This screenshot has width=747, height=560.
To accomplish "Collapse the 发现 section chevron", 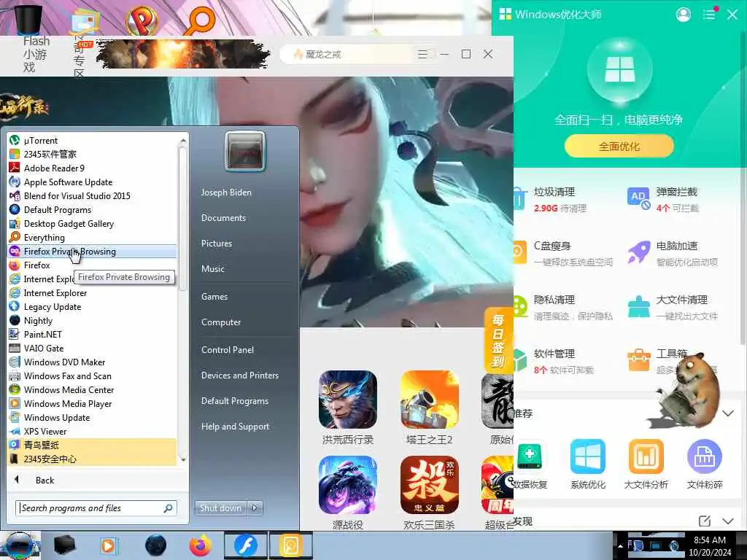I will (728, 521).
